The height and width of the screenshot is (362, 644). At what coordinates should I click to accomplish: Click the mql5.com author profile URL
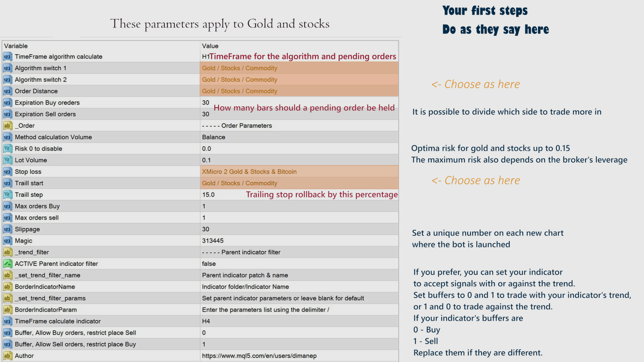(259, 356)
